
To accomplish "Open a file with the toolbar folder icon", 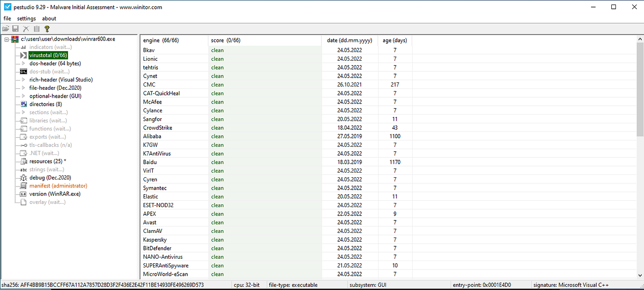I will (x=6, y=29).
